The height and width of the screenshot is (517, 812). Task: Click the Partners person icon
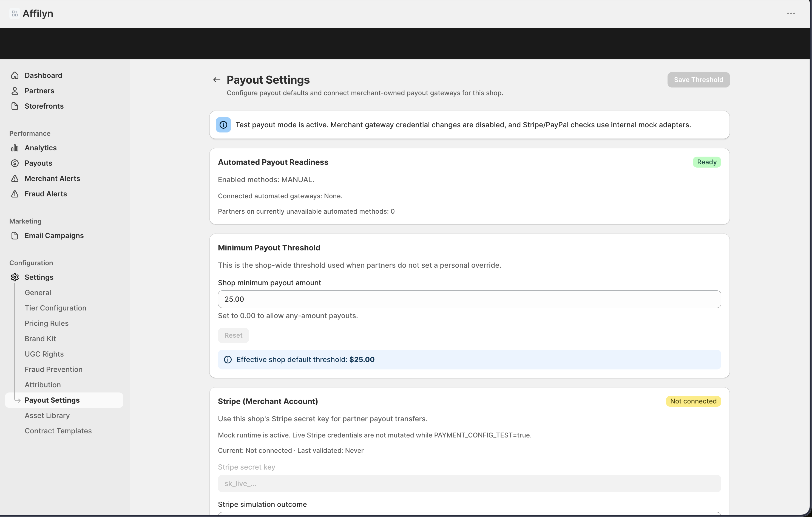15,91
